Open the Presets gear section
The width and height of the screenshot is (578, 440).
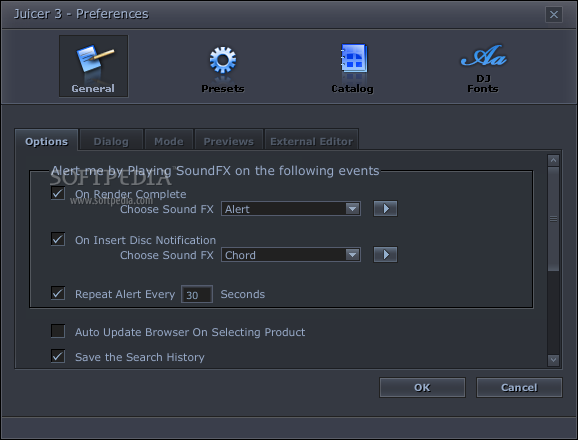tap(223, 69)
